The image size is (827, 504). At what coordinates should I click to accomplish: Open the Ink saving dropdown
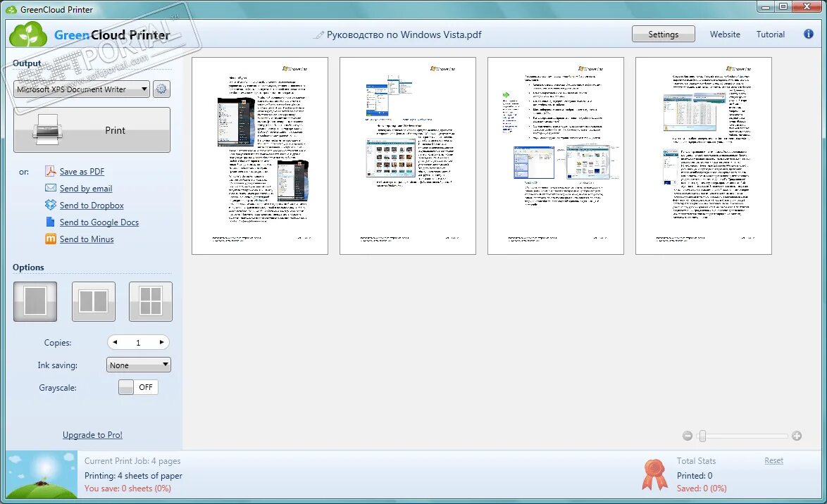(139, 365)
